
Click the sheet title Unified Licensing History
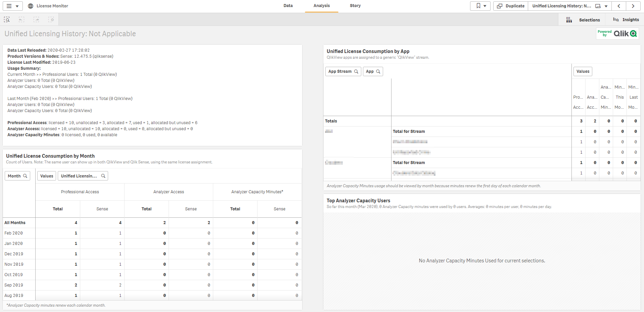70,34
